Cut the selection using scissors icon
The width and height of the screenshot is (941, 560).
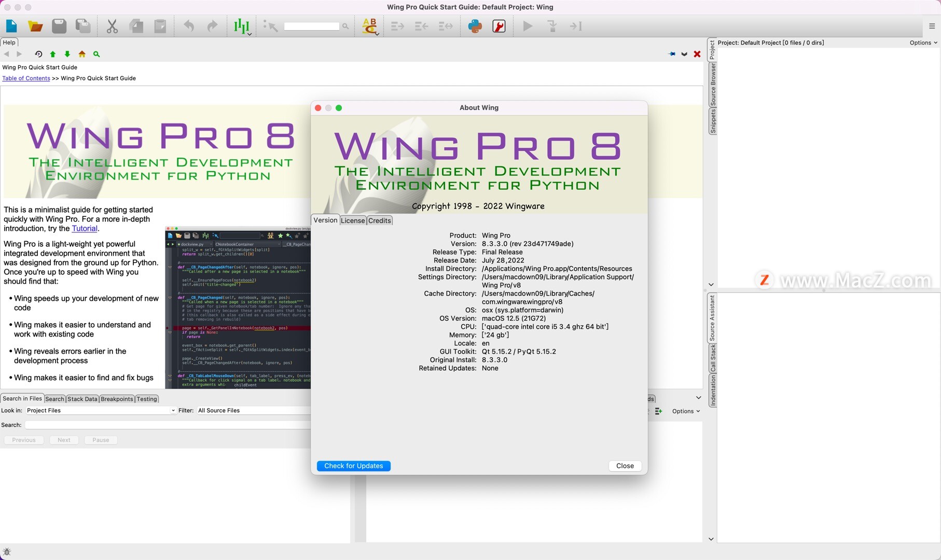click(x=112, y=26)
